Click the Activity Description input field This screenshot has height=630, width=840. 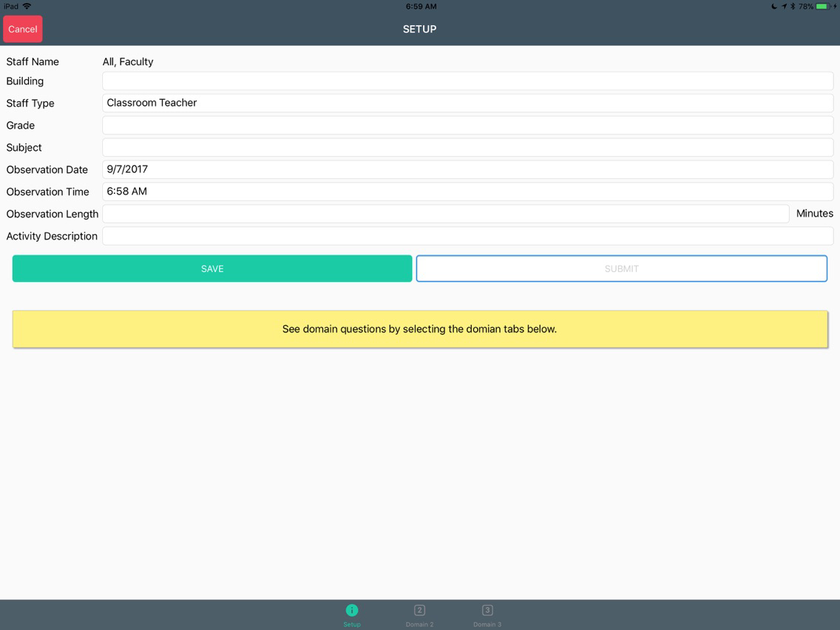(467, 236)
